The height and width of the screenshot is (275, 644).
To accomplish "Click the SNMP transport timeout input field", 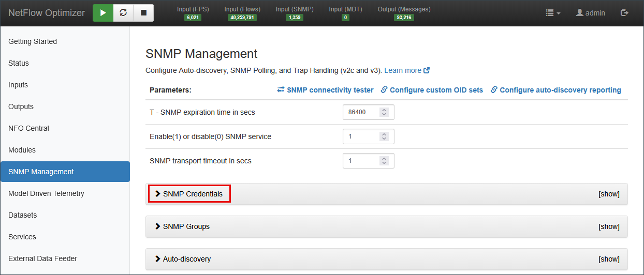I will point(362,161).
